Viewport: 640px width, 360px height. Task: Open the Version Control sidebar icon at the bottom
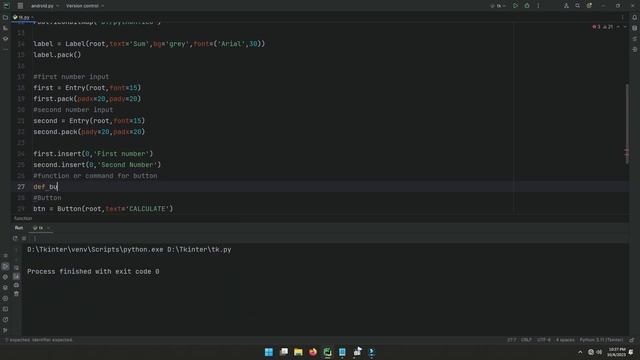click(x=5, y=330)
